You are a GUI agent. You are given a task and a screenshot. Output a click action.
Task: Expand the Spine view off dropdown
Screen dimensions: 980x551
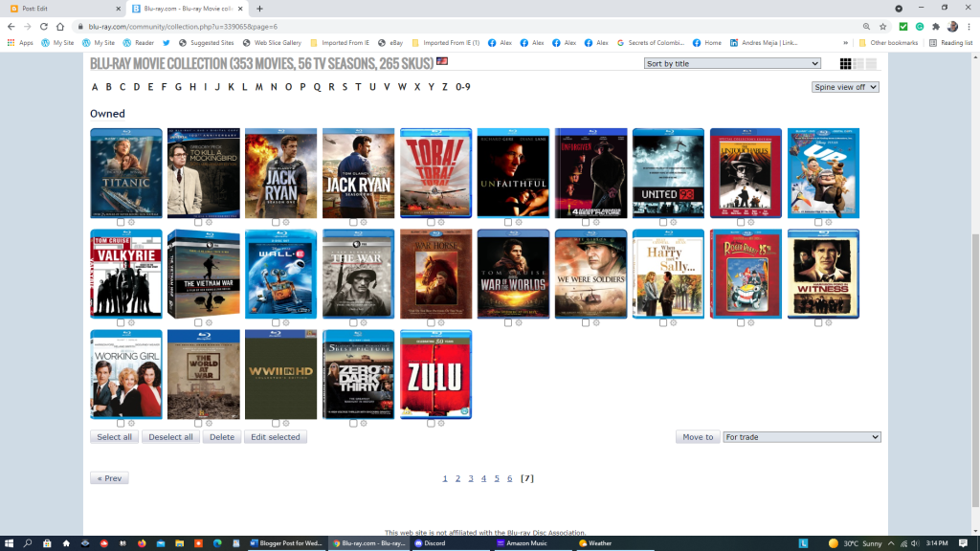[x=845, y=87]
